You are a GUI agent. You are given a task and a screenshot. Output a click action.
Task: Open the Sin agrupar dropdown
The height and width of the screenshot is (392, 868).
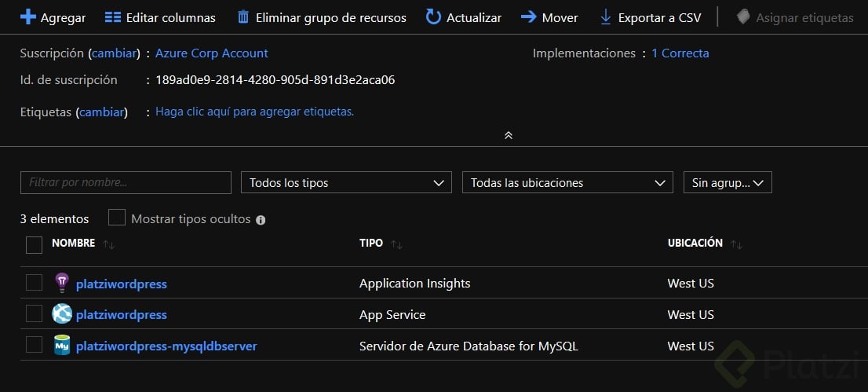click(x=728, y=182)
